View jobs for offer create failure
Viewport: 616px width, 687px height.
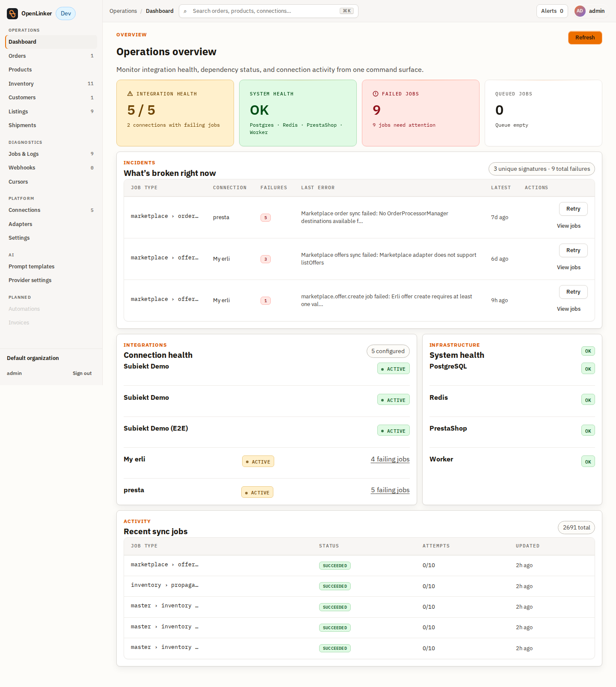(569, 309)
